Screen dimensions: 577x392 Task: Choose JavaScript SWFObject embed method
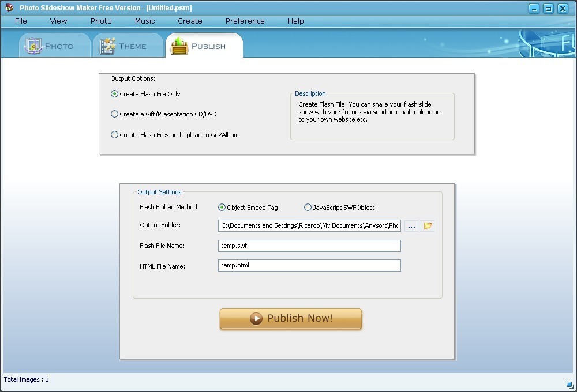339,208
